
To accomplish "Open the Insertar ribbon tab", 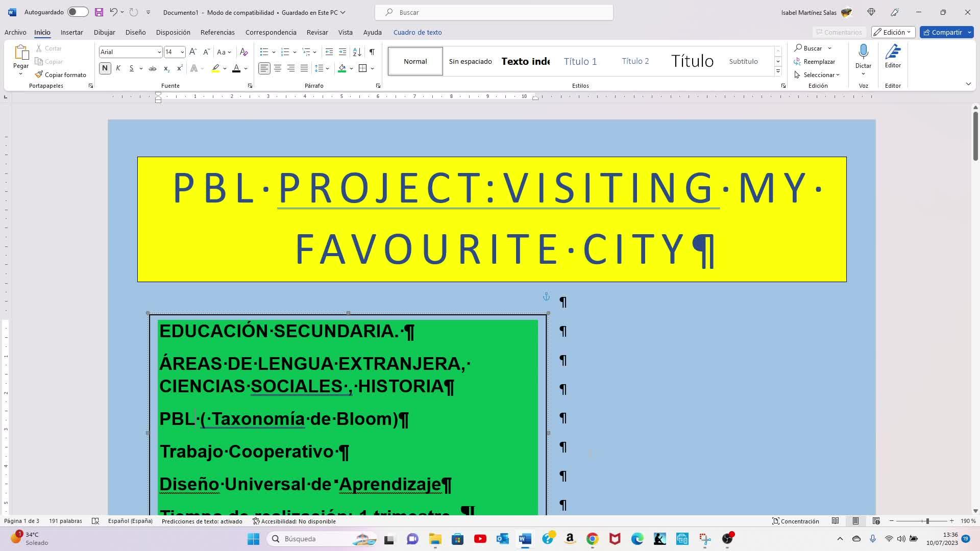I will tap(71, 32).
